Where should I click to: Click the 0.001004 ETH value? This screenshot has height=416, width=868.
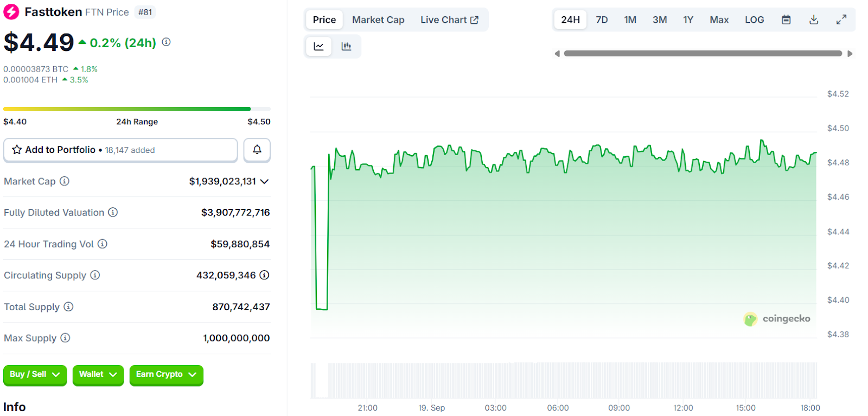(x=30, y=80)
